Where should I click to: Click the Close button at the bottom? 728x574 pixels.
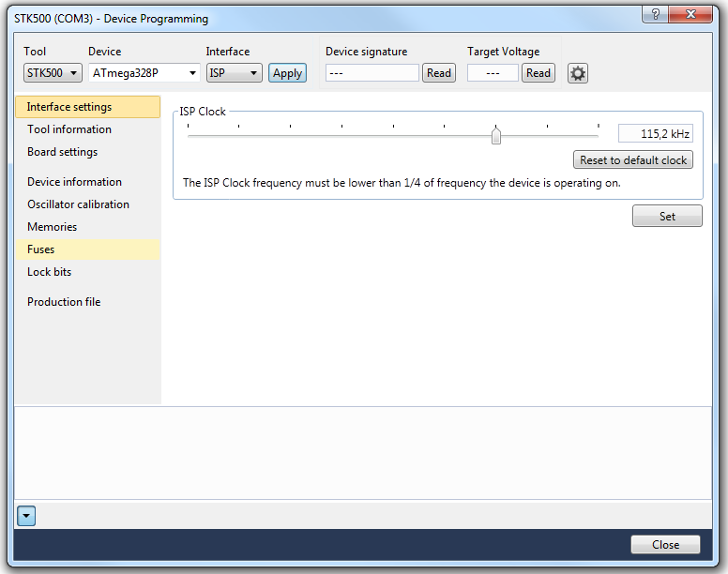click(x=665, y=545)
